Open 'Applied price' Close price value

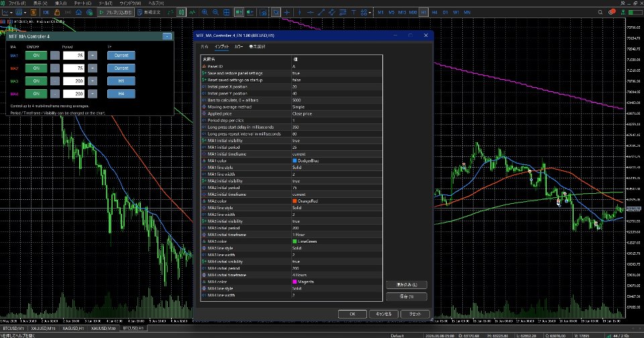337,114
